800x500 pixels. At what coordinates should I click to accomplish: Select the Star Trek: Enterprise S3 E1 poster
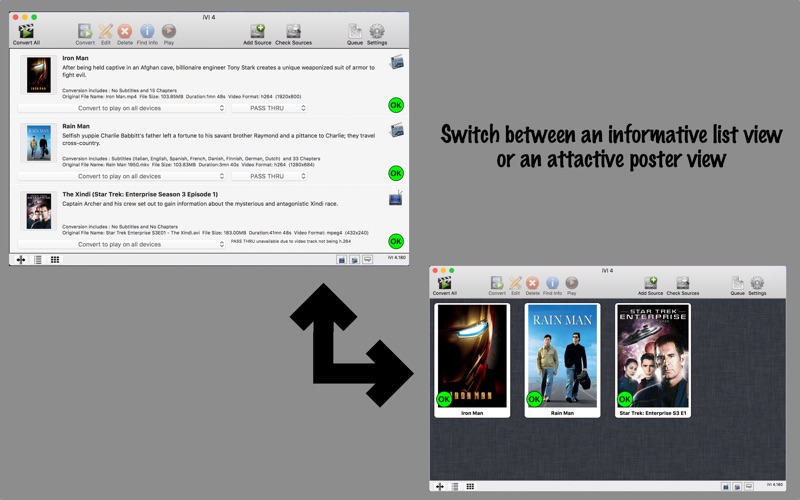(653, 360)
